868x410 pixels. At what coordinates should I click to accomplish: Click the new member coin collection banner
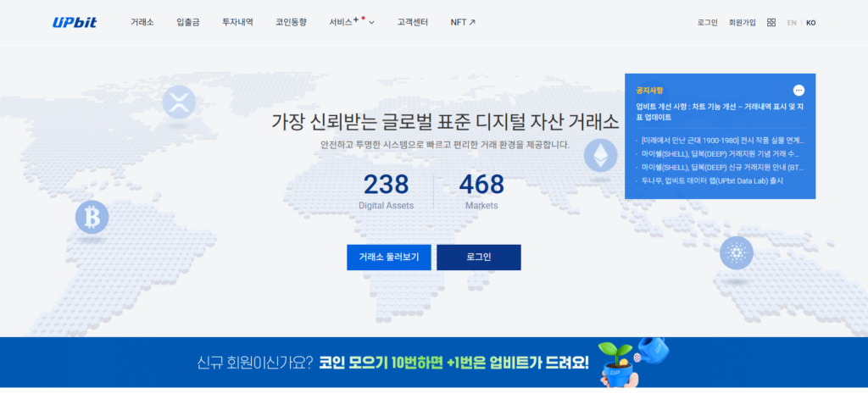(x=392, y=363)
